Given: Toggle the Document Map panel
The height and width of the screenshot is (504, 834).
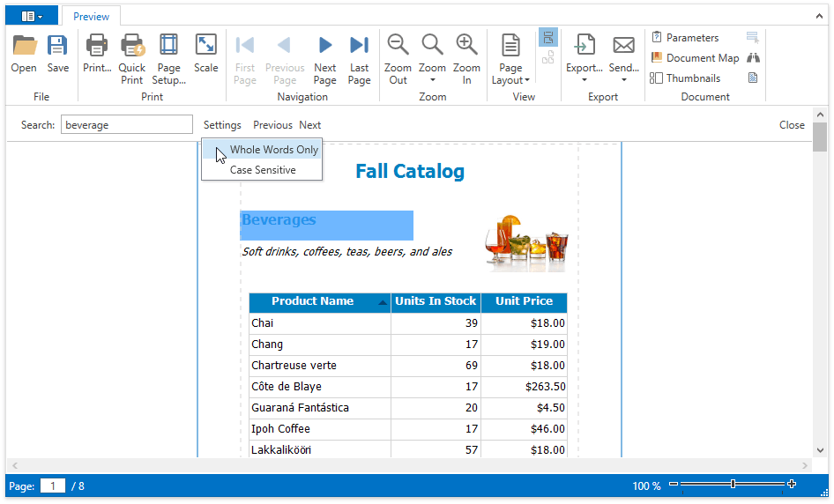Looking at the screenshot, I should 696,57.
